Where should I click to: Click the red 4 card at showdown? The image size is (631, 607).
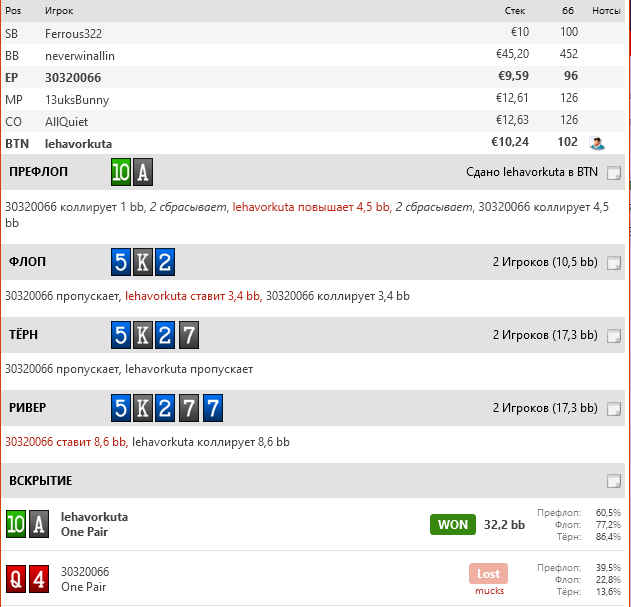coord(38,578)
